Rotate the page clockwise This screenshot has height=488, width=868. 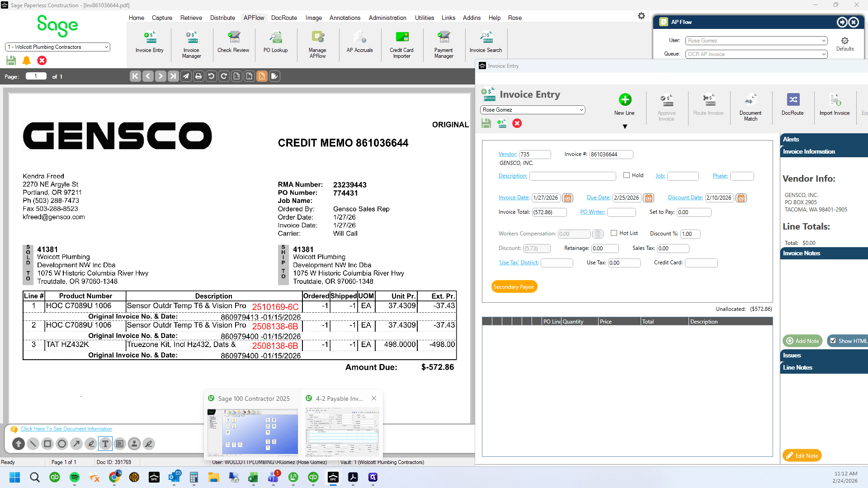tap(224, 76)
